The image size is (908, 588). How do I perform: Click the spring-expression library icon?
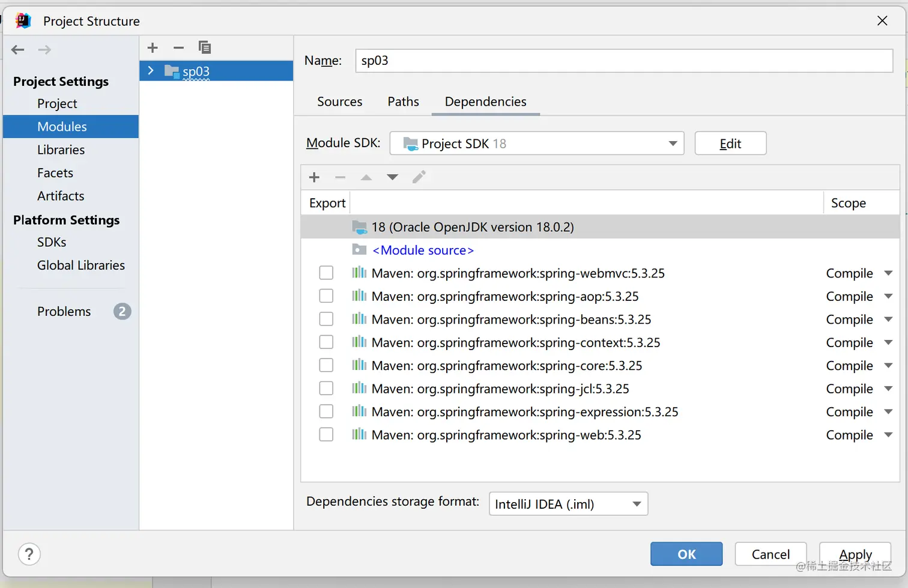coord(359,411)
